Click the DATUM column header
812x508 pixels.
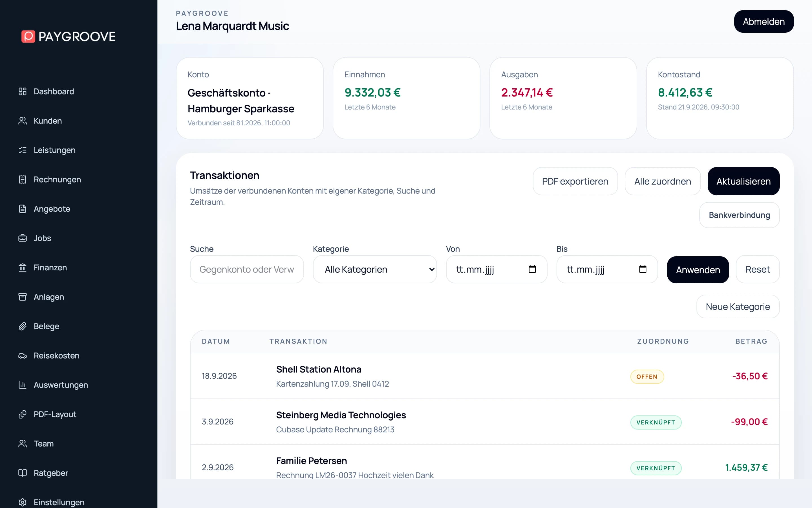216,341
